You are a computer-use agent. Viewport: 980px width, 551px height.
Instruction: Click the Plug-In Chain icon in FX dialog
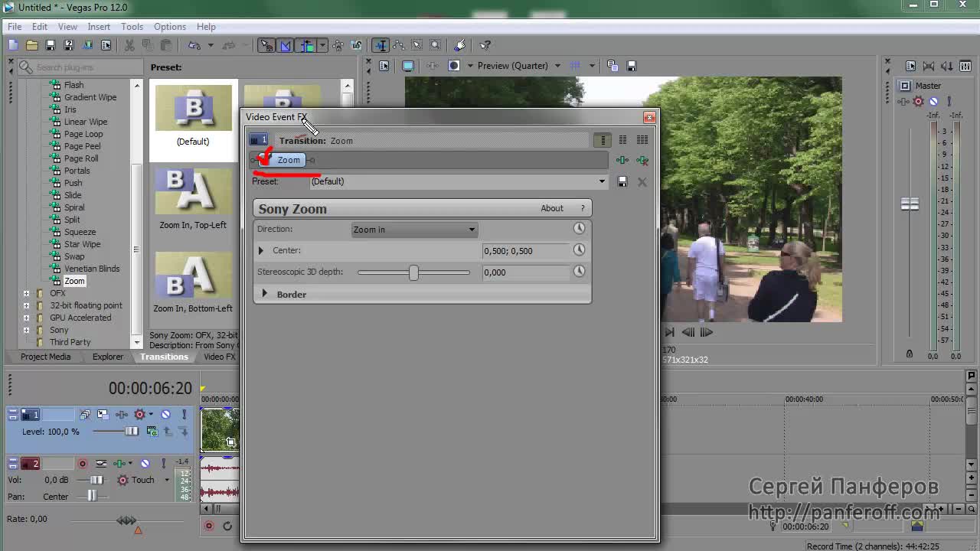pos(622,160)
